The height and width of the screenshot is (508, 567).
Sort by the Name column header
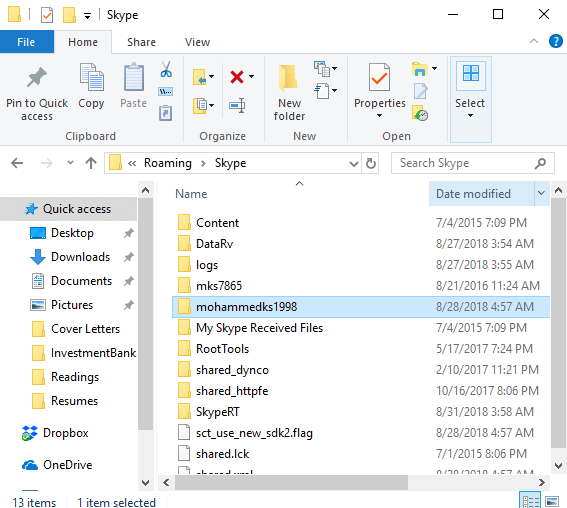(x=191, y=194)
